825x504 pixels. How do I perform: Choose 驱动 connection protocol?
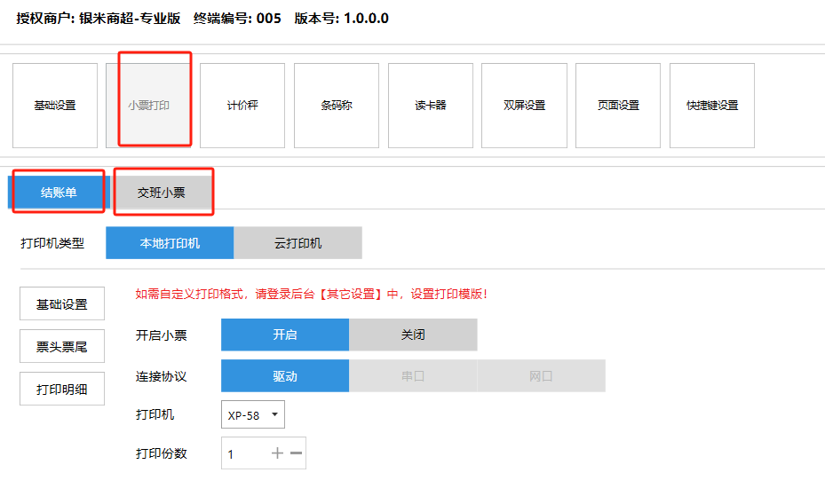pos(285,376)
